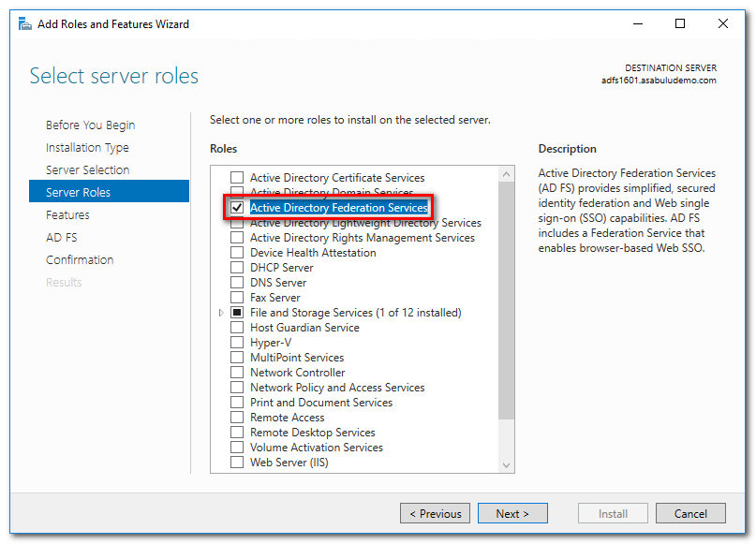Select the Remote Desktop Services label
Image resolution: width=756 pixels, height=544 pixels.
pos(313,433)
